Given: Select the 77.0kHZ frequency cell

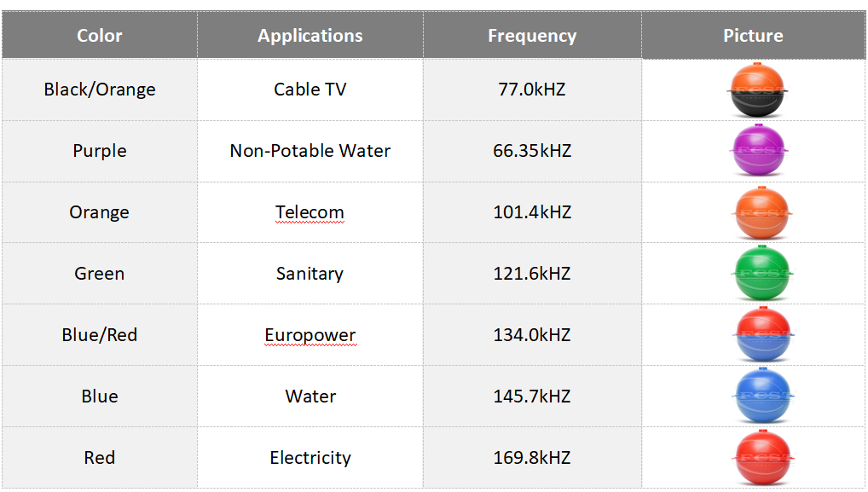Looking at the screenshot, I should [532, 90].
